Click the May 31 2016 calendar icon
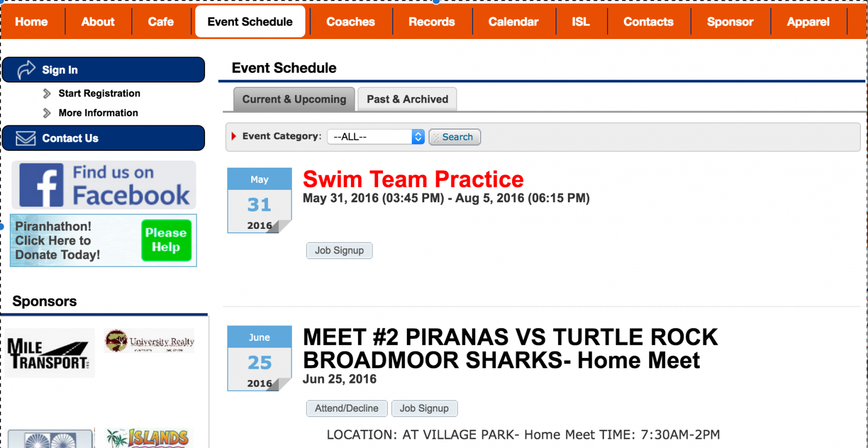 click(x=259, y=200)
